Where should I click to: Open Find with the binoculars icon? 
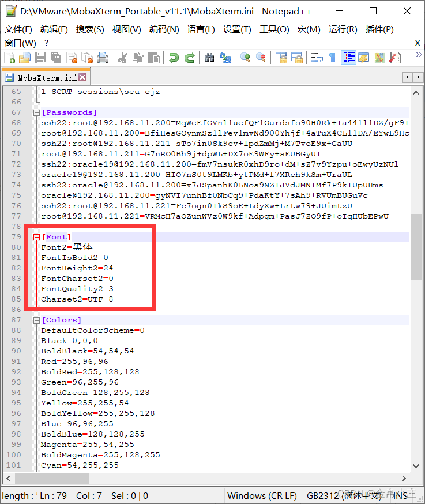coord(209,58)
